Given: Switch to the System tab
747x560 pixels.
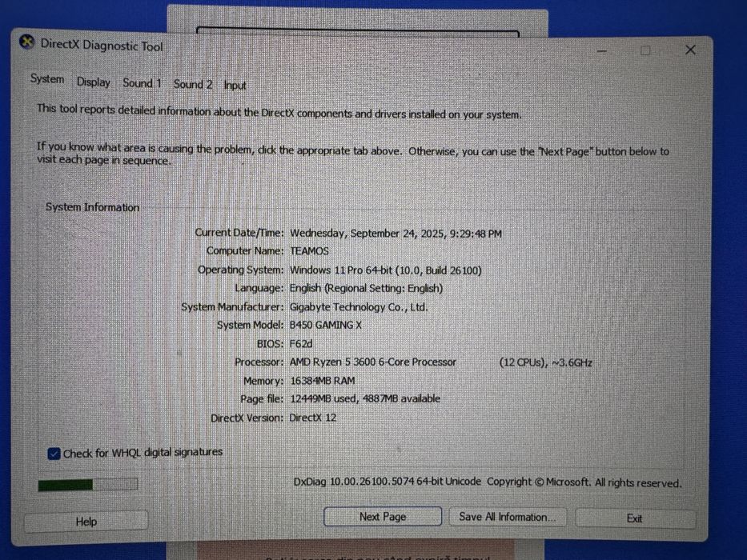Looking at the screenshot, I should (47, 79).
